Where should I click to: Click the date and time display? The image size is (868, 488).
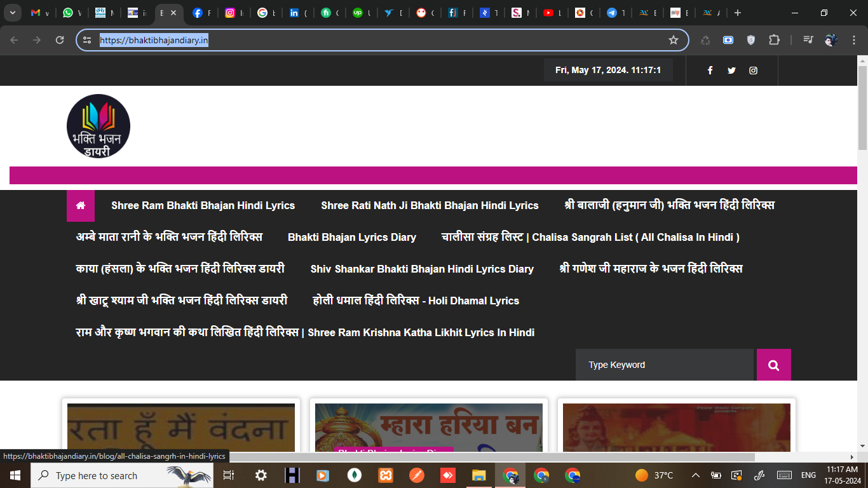608,71
